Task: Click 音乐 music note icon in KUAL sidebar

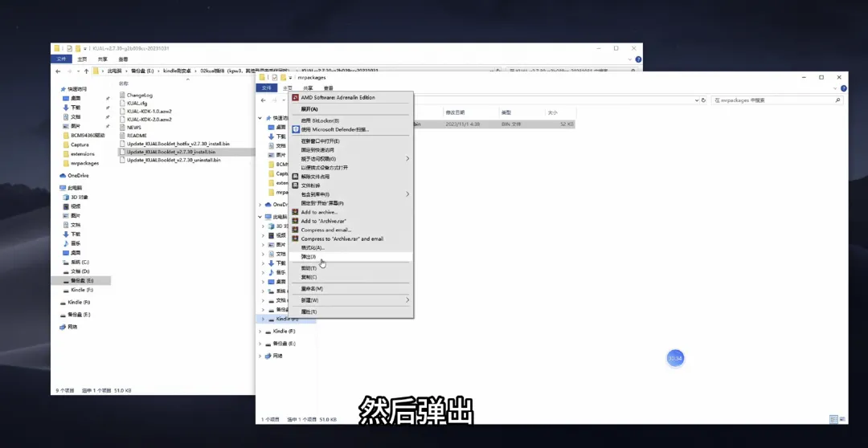Action: (x=66, y=243)
